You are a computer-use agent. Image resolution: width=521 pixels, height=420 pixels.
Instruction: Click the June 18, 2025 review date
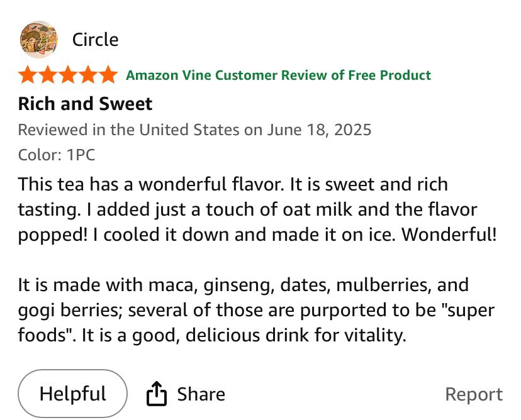pyautogui.click(x=319, y=130)
